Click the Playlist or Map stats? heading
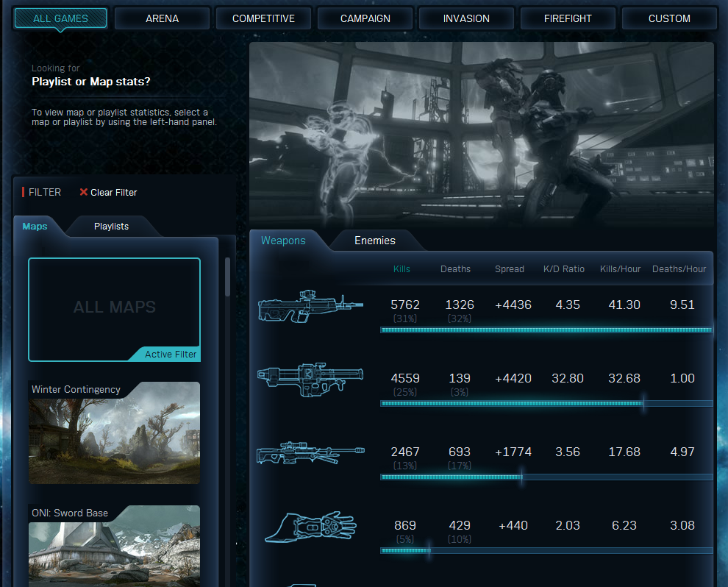The width and height of the screenshot is (728, 587). point(91,82)
